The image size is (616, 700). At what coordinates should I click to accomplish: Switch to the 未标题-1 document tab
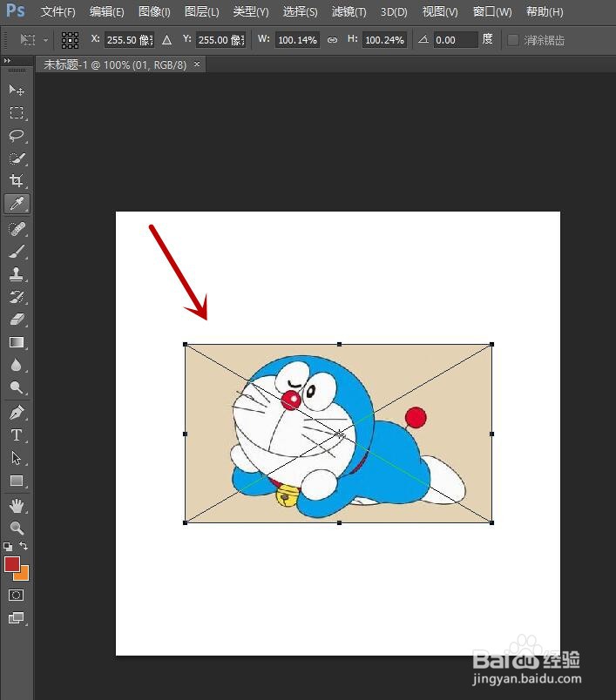coord(115,64)
